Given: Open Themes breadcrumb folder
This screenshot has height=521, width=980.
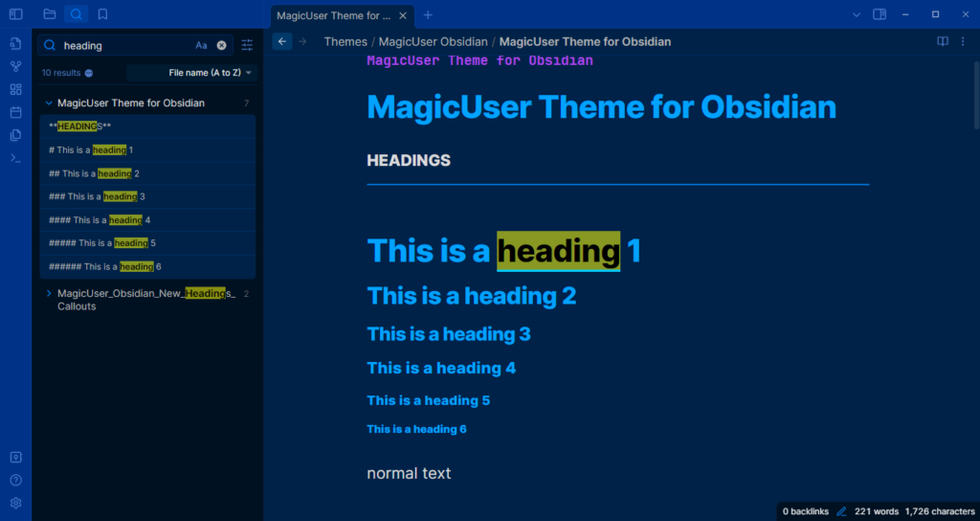Looking at the screenshot, I should coord(345,42).
